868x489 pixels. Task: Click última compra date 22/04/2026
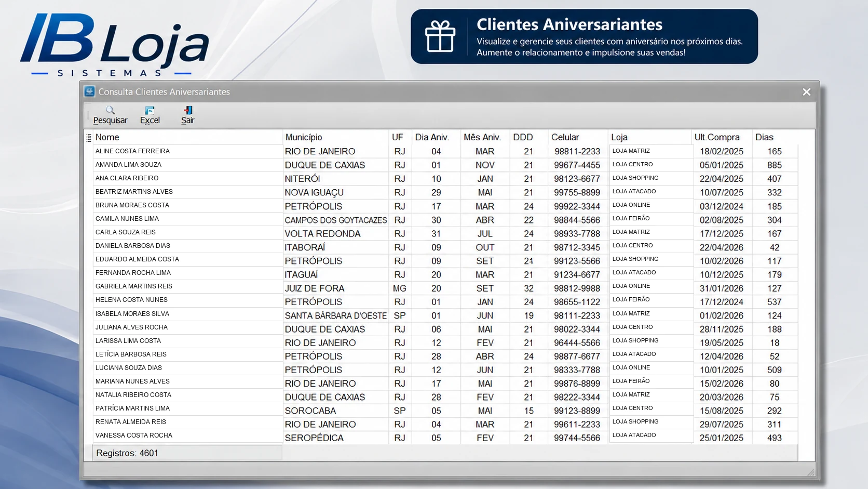click(722, 247)
